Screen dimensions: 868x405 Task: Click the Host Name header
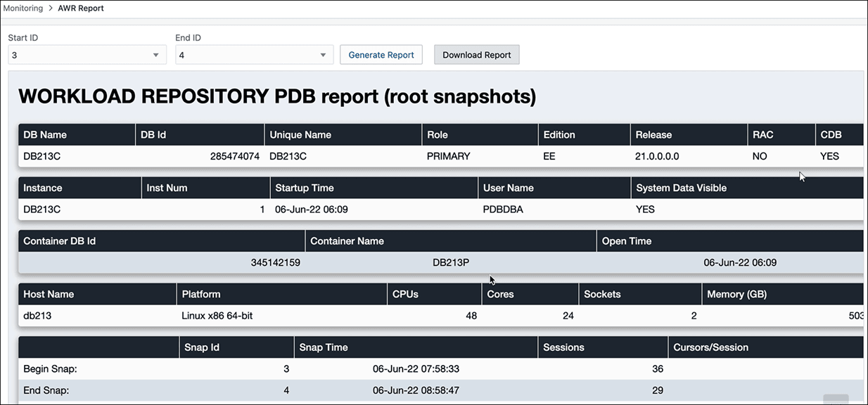[97, 294]
